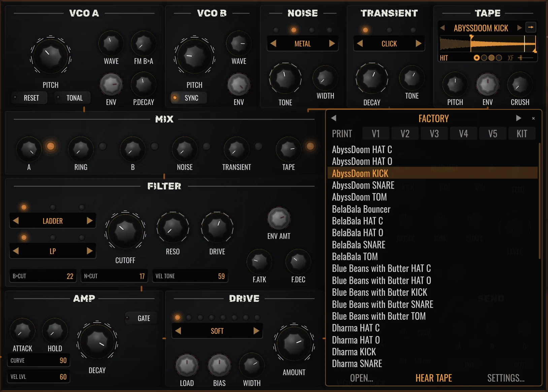
Task: Select the KIT tab
Action: [522, 134]
